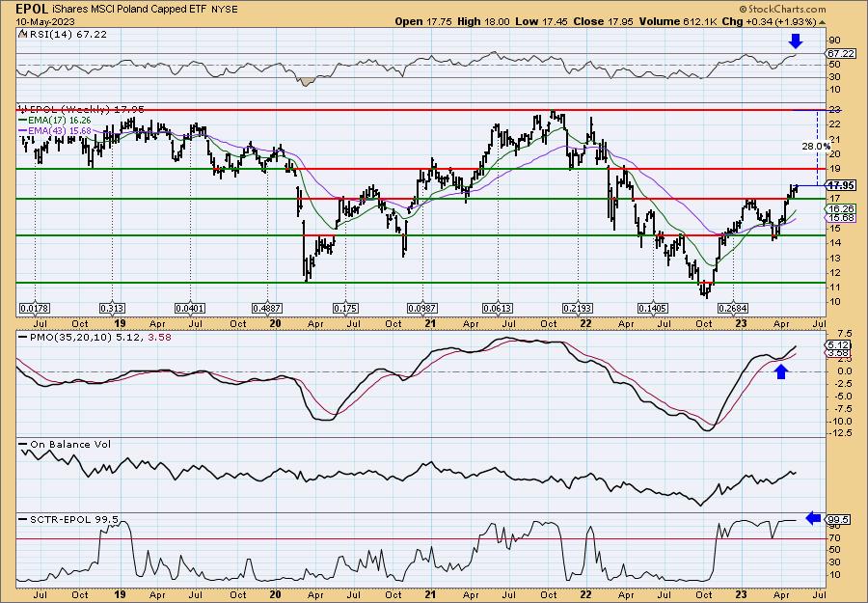
Task: Click the small triangle icon after Chg value
Action: click(x=822, y=22)
